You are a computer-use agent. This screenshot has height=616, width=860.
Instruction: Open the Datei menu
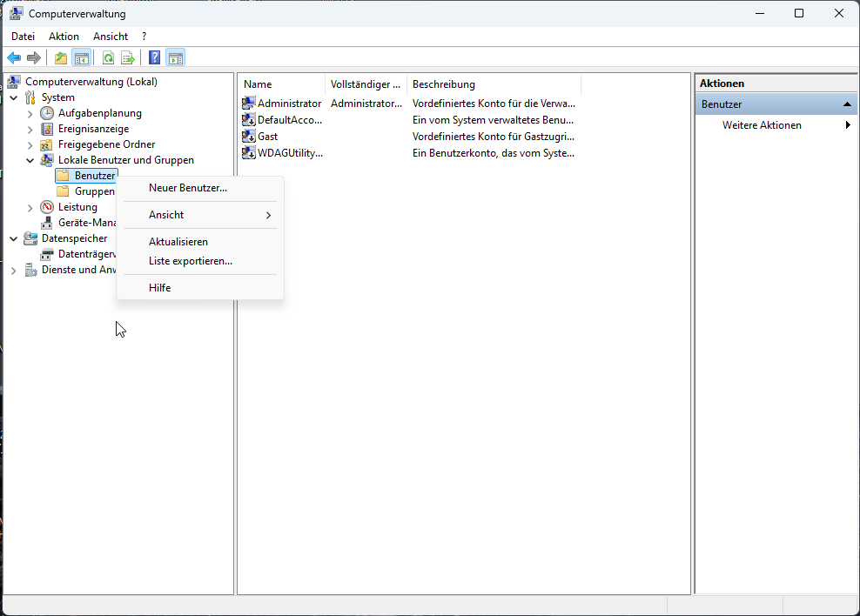23,37
